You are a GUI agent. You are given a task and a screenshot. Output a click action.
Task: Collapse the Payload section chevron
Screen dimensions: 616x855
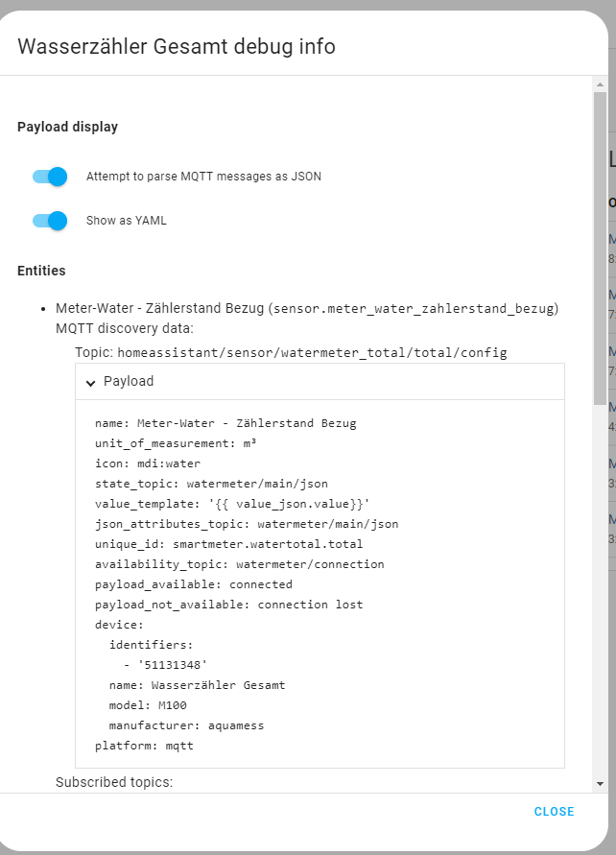91,381
